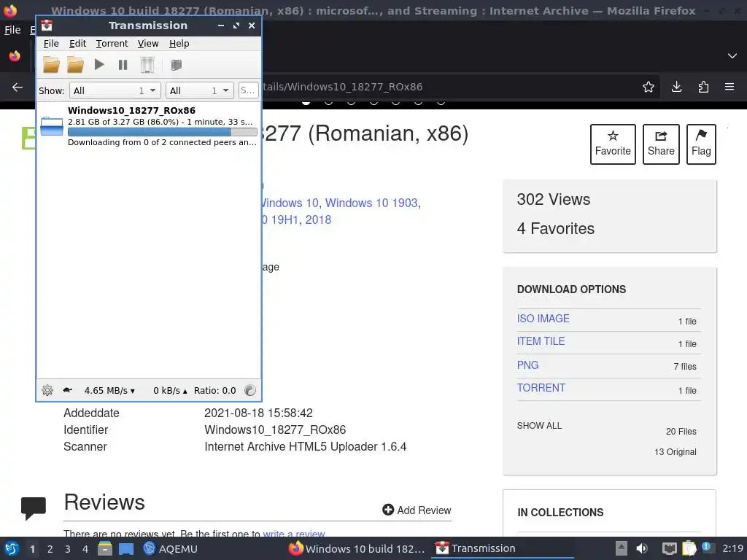Open Firefox hamburger application menu
The image size is (747, 560).
pos(729,87)
